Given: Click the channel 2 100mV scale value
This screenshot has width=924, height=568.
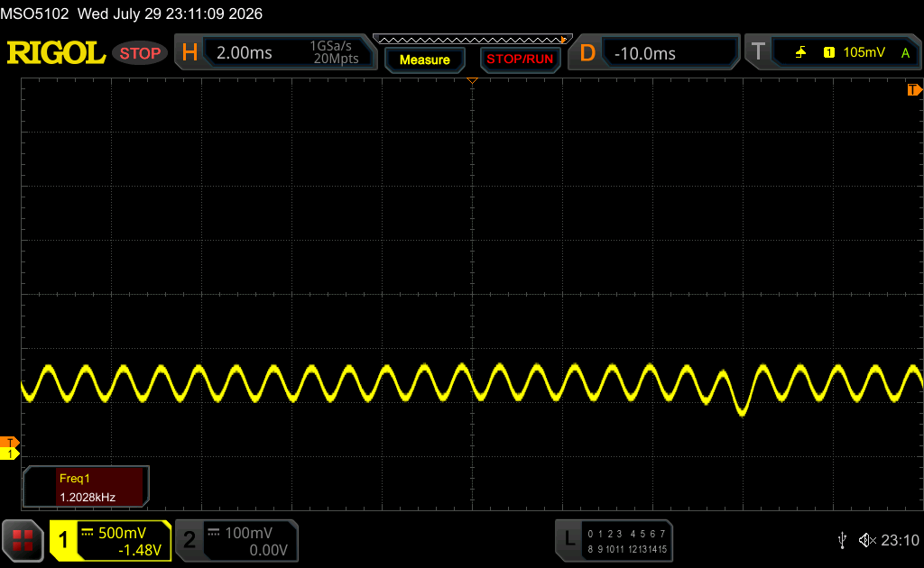Looking at the screenshot, I should click(249, 533).
